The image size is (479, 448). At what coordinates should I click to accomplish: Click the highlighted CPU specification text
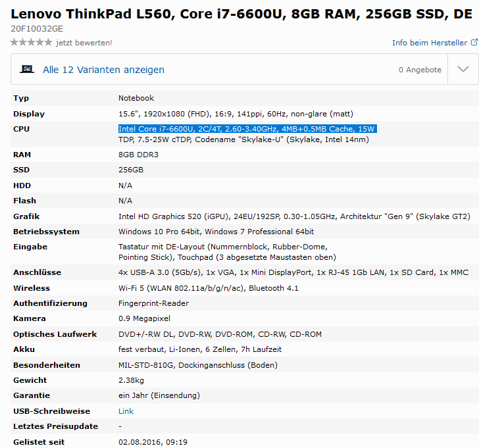(x=247, y=128)
